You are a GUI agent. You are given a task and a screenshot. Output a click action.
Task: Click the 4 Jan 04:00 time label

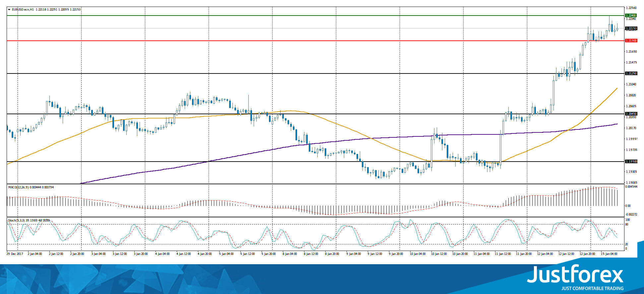(x=162, y=254)
